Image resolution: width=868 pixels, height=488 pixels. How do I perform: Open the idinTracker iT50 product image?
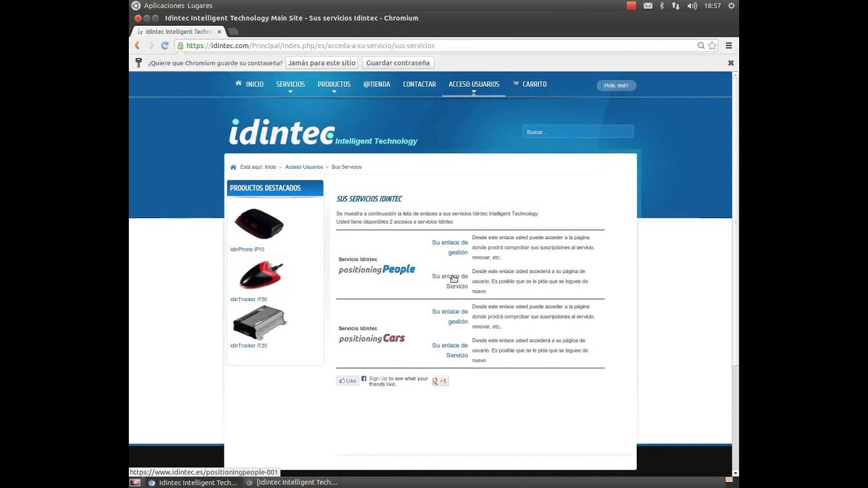tap(260, 275)
